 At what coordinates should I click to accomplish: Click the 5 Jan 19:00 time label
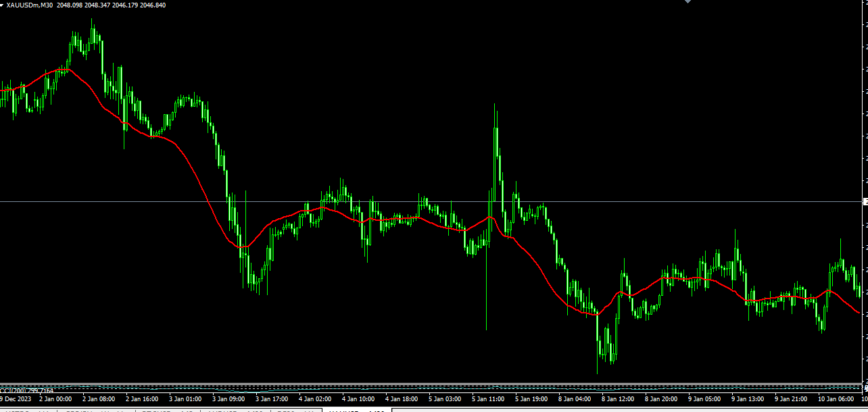point(531,399)
